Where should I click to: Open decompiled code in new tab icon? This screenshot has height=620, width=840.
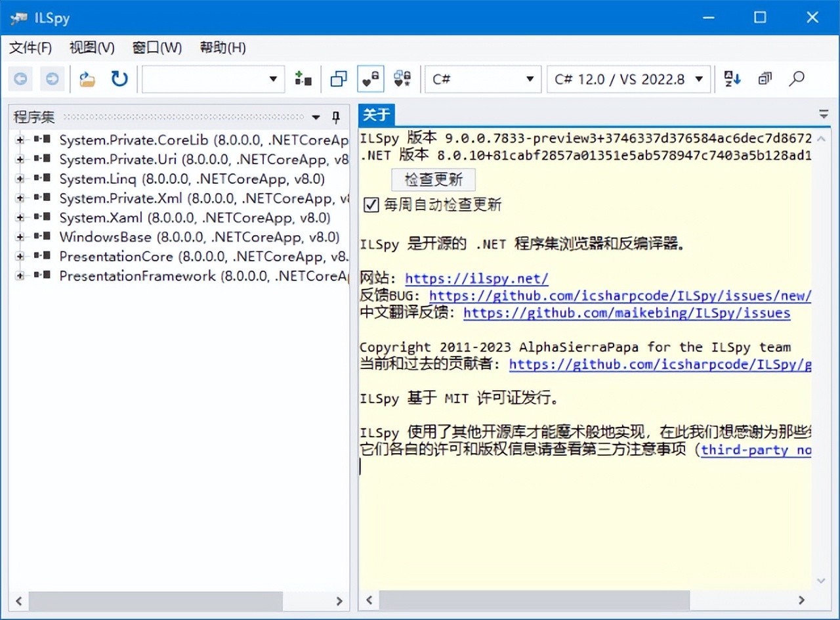(338, 78)
